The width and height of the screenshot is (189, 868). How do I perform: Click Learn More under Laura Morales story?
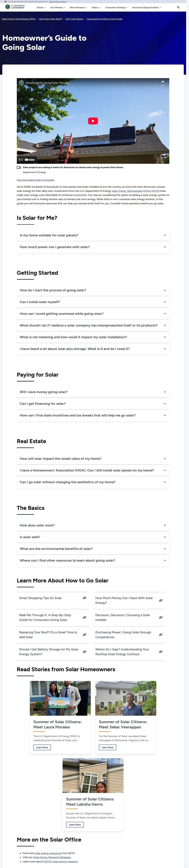tap(42, 747)
